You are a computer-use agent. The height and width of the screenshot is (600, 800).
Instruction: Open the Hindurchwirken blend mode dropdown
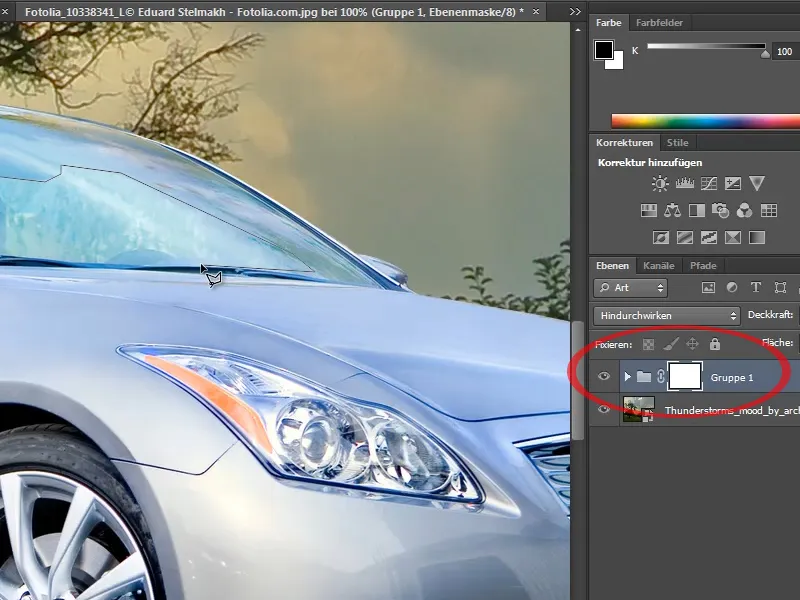click(x=667, y=316)
